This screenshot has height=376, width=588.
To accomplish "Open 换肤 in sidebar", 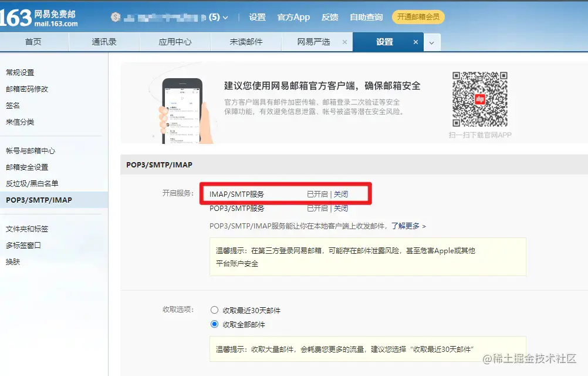I will coord(13,262).
